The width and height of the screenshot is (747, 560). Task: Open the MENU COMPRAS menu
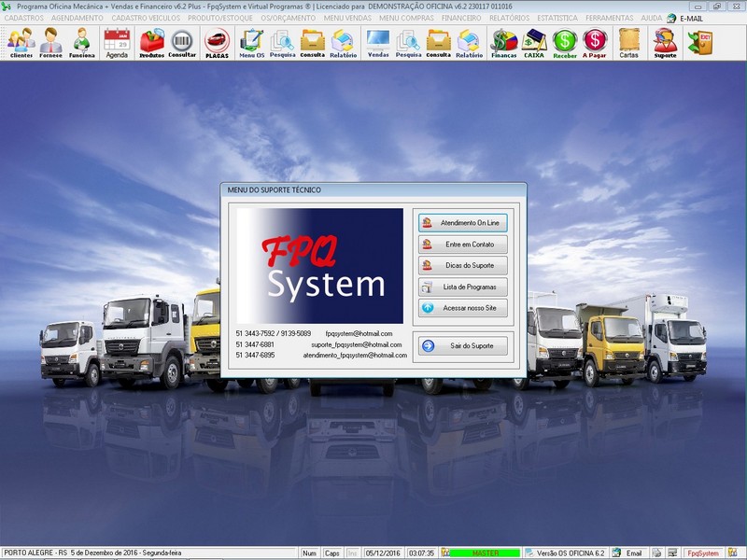(x=406, y=18)
